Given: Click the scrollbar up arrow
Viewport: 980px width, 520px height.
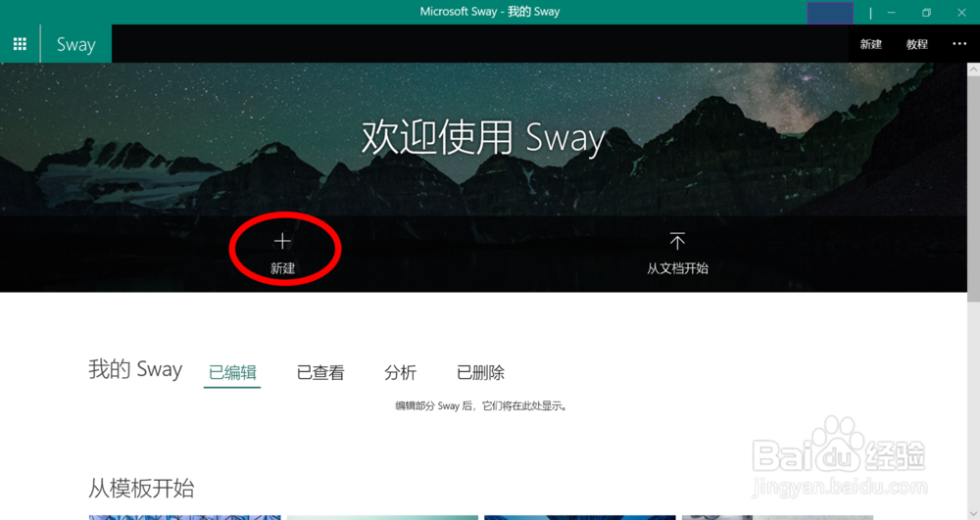Looking at the screenshot, I should tap(974, 70).
